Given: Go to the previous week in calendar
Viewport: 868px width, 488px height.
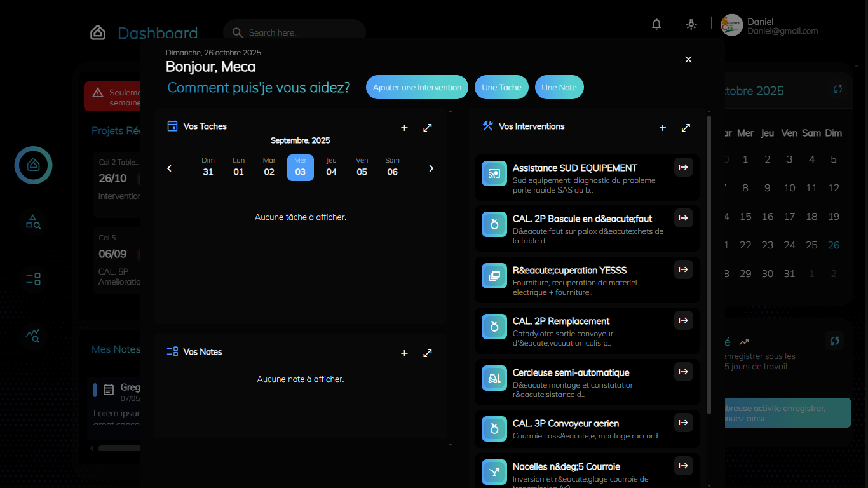Looking at the screenshot, I should click(x=170, y=168).
